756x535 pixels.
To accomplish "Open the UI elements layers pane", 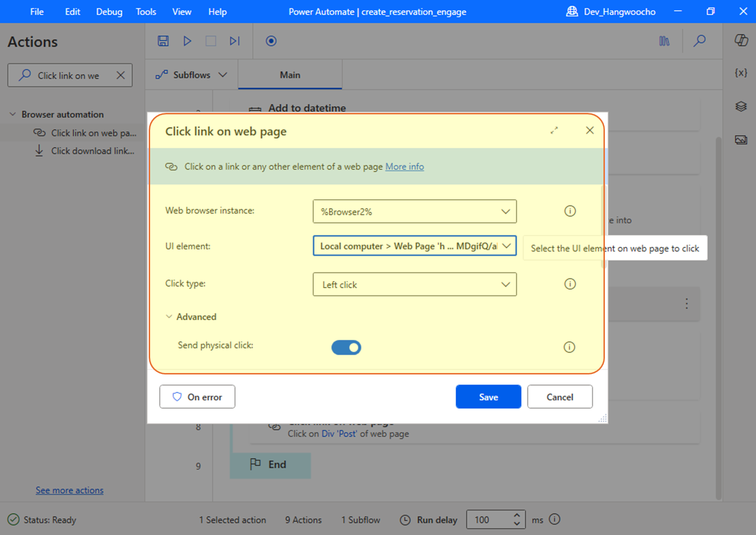I will (x=741, y=106).
